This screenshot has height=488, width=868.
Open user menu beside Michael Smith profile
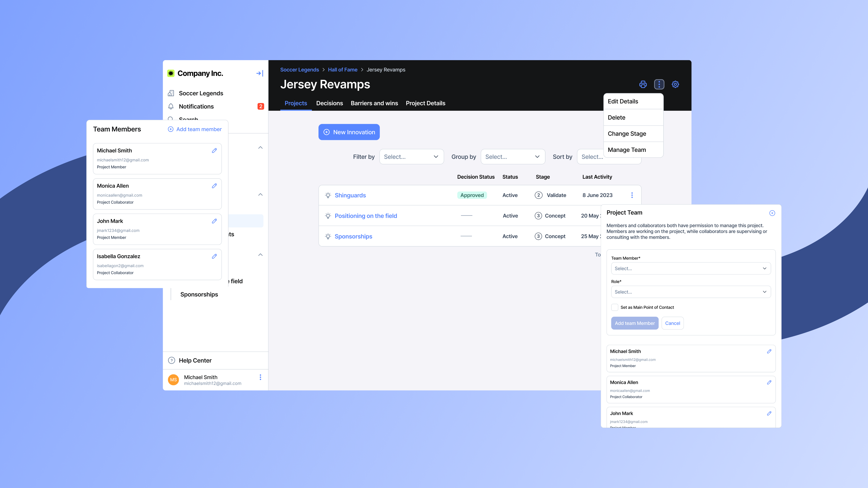click(x=260, y=377)
